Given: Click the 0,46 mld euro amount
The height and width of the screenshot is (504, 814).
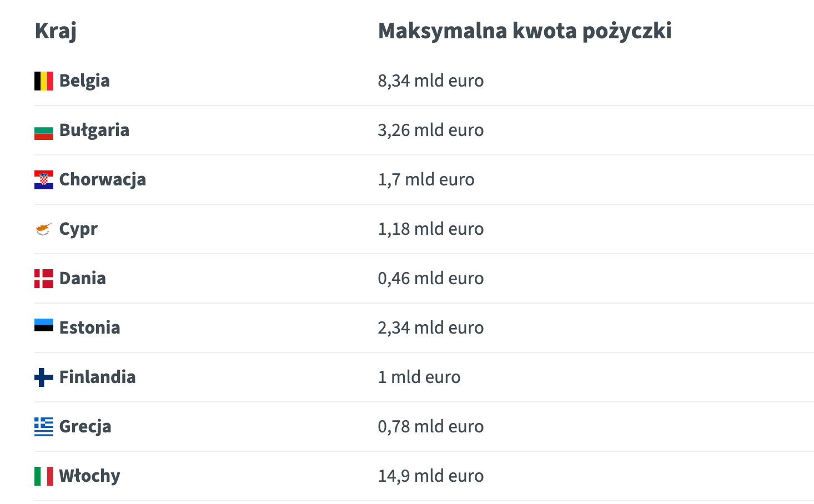Looking at the screenshot, I should pos(431,279).
